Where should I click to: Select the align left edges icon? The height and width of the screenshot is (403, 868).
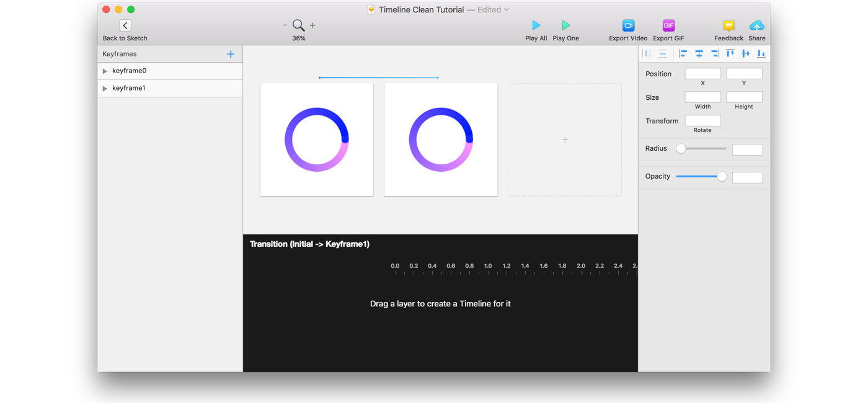point(683,54)
